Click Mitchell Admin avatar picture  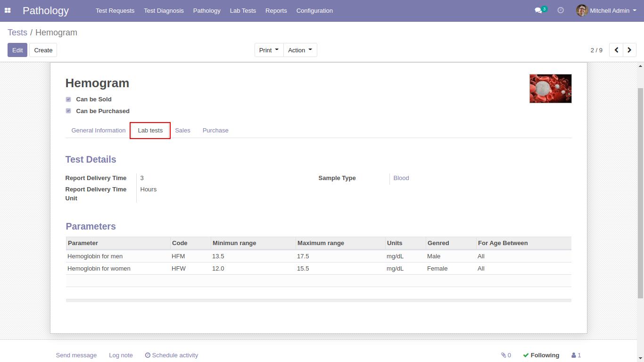[582, 10]
